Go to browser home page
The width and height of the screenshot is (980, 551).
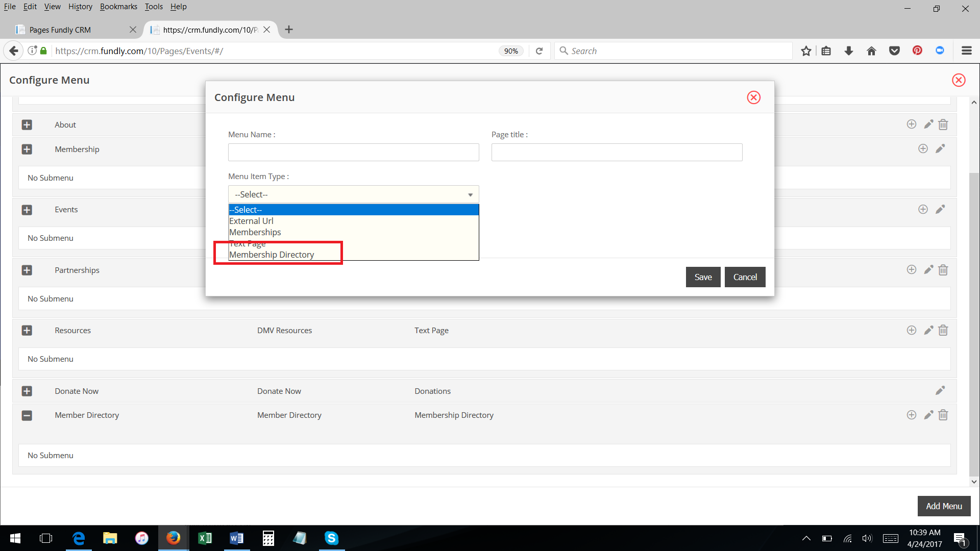[x=871, y=51]
